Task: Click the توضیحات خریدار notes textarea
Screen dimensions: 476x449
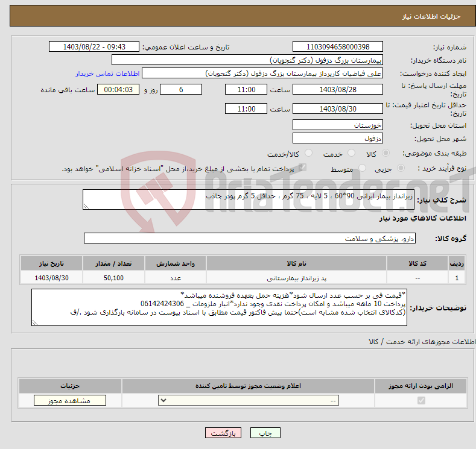Action: tap(219, 307)
